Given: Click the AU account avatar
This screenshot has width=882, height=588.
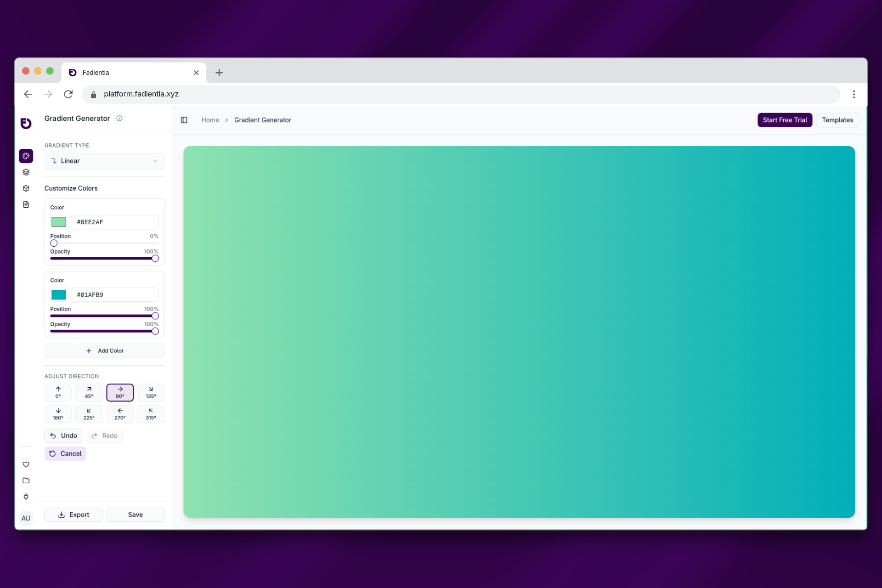Looking at the screenshot, I should (26, 518).
